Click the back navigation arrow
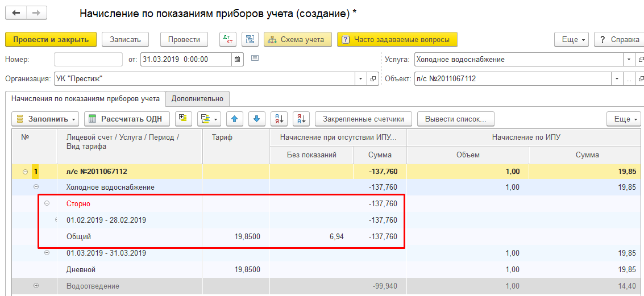 [x=16, y=12]
